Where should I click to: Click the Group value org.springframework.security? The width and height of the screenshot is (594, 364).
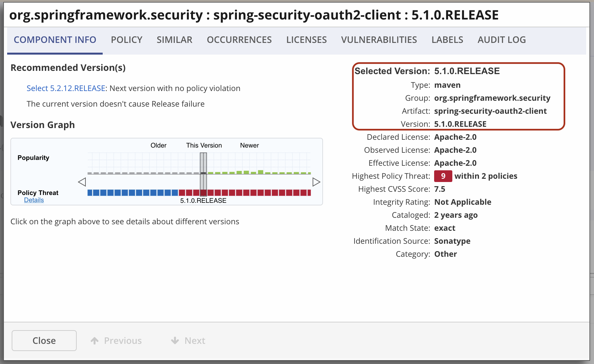coord(492,98)
